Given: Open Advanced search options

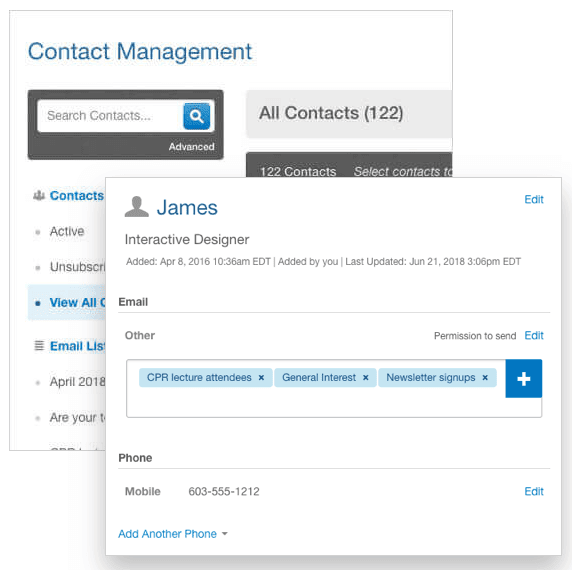Looking at the screenshot, I should tap(191, 147).
